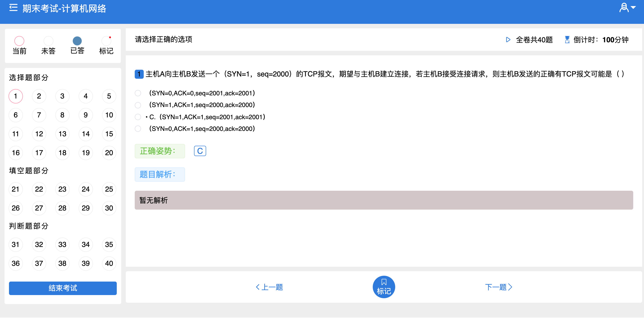This screenshot has height=318, width=644.
Task: Select option (SYN=0,ACK=1,seq=2000,ack=2000)
Action: pos(138,129)
